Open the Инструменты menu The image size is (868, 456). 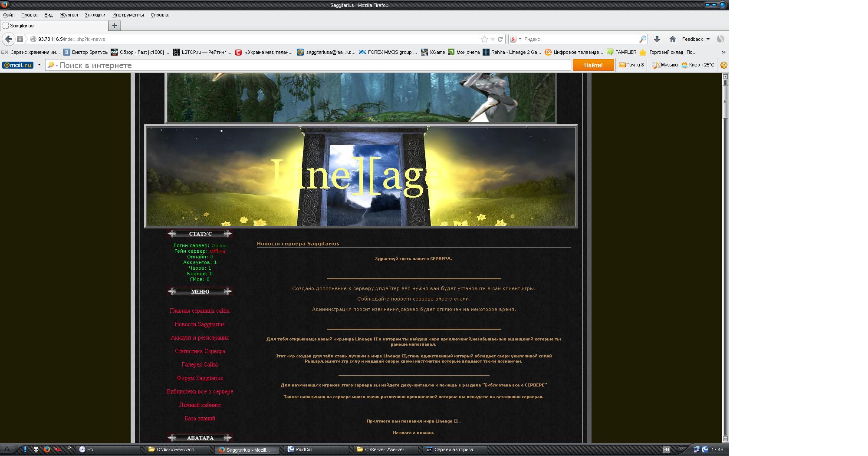[128, 15]
